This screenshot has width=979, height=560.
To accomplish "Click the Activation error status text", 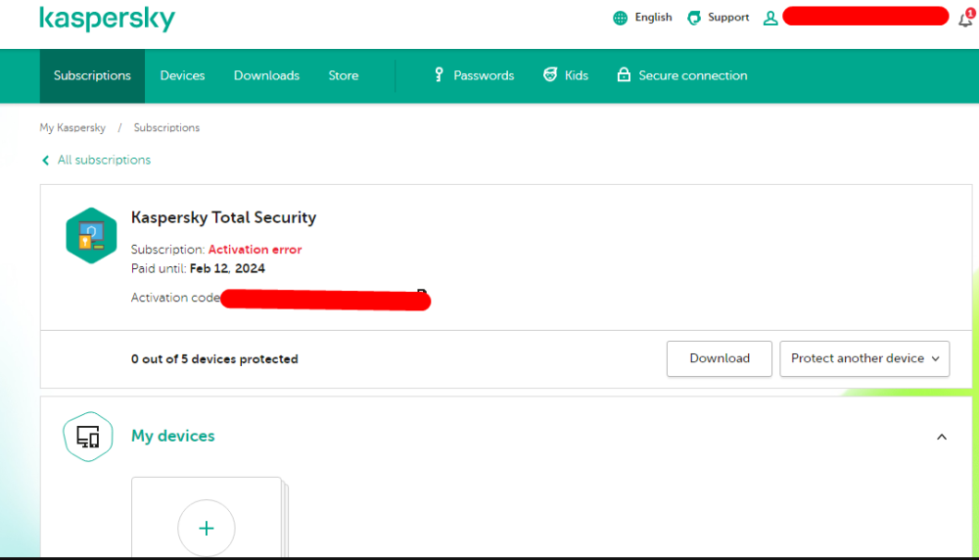I will tap(255, 249).
